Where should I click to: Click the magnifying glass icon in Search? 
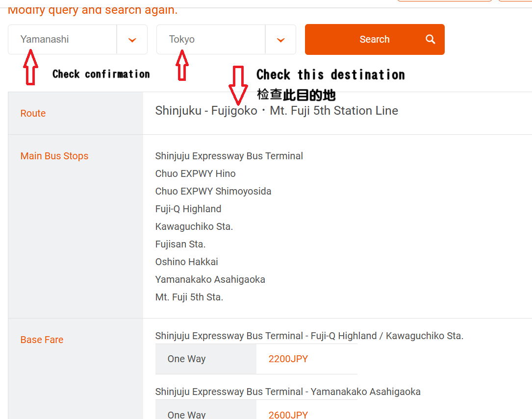(431, 39)
